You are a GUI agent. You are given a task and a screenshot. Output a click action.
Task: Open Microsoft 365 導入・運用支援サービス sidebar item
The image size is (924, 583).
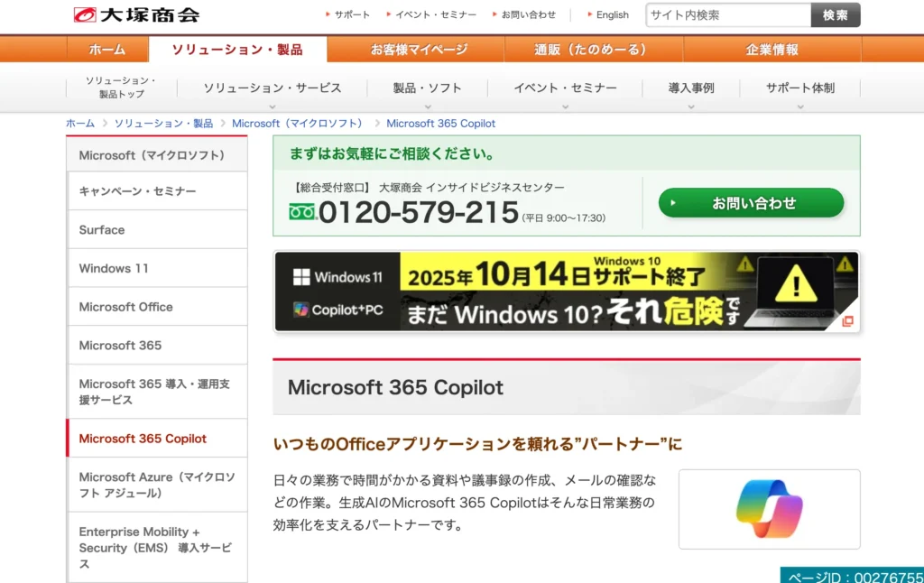coord(157,392)
